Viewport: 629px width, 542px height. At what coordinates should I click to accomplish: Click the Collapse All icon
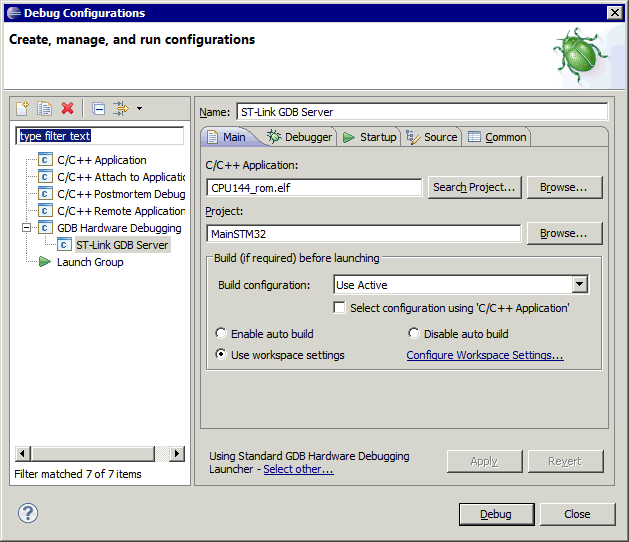[98, 108]
